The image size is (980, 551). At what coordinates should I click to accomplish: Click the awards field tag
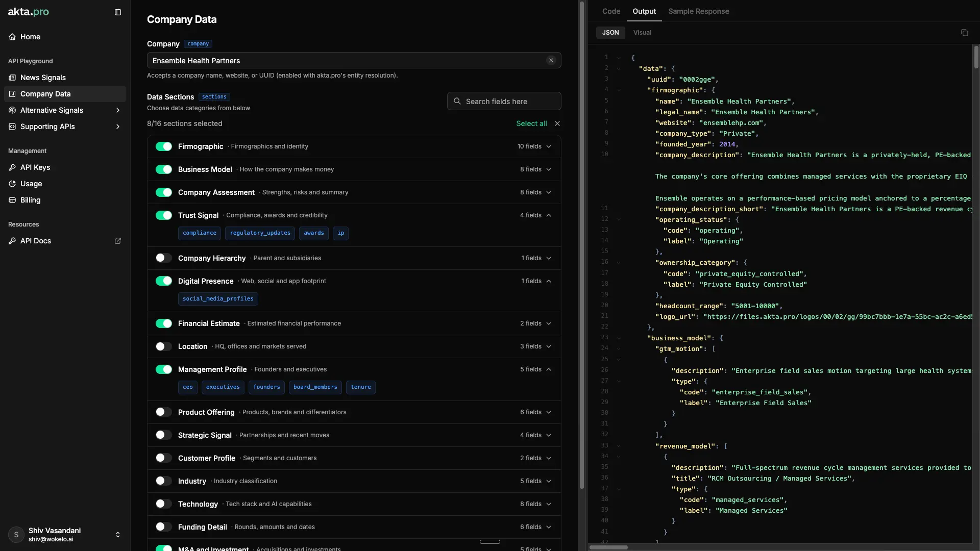pyautogui.click(x=314, y=233)
